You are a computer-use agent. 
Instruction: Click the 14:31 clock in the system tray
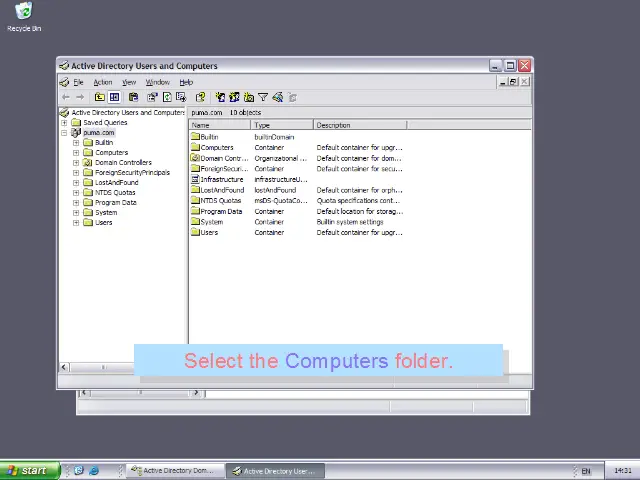point(623,471)
